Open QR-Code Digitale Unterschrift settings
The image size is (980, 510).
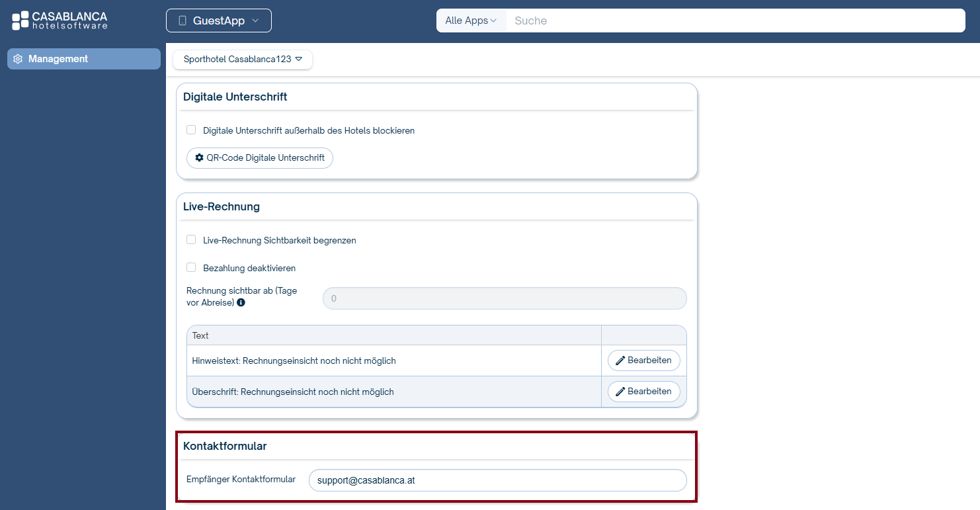[260, 158]
